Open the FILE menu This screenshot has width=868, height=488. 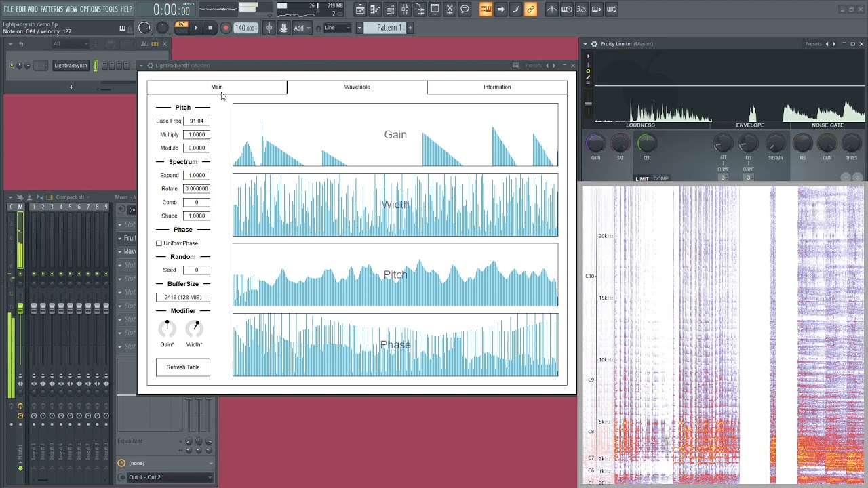pyautogui.click(x=8, y=9)
